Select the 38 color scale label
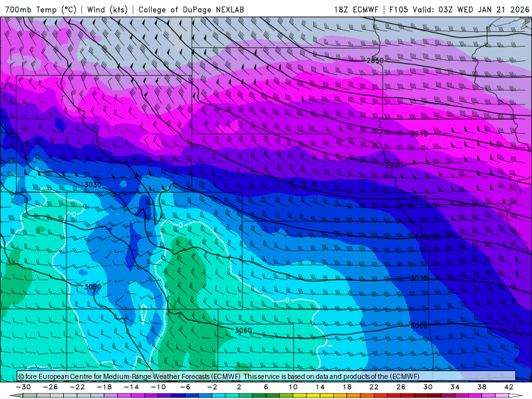 tap(481, 387)
